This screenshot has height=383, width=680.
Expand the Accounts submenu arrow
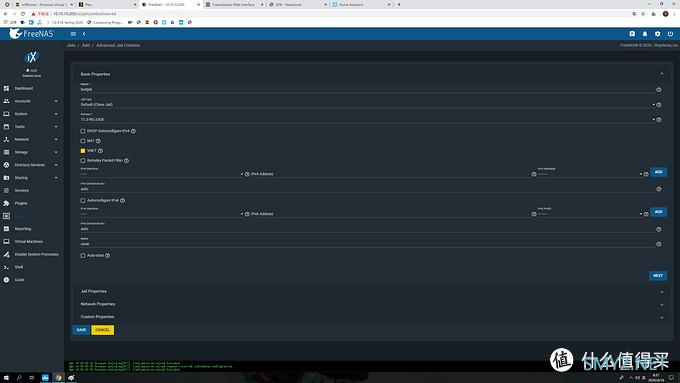click(56, 101)
